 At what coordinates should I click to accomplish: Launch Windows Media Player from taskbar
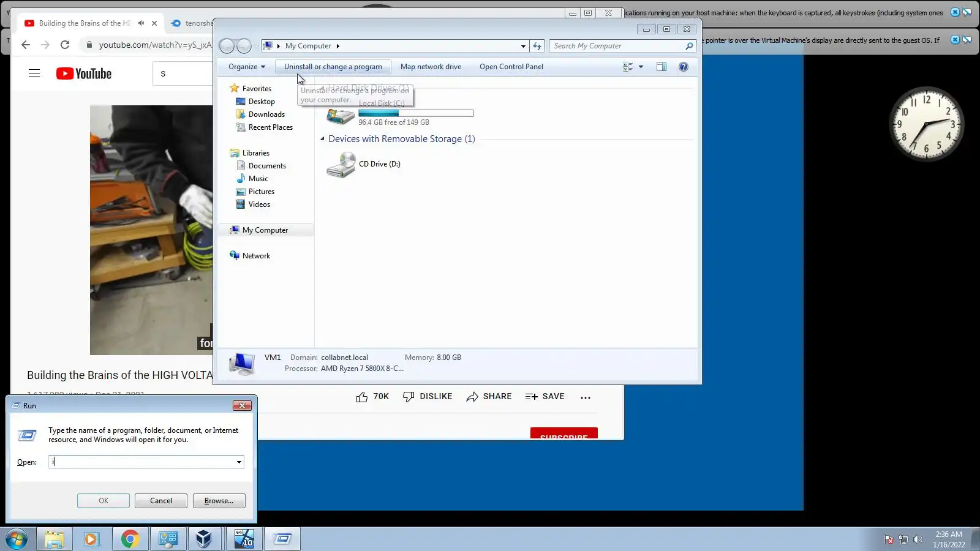click(x=91, y=539)
